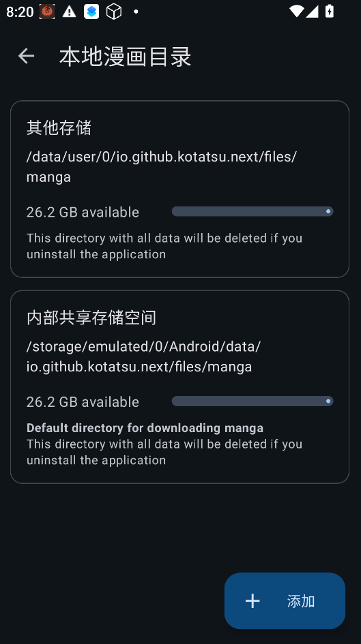Open the warning triangle notification icon
361x644 pixels.
point(69,12)
